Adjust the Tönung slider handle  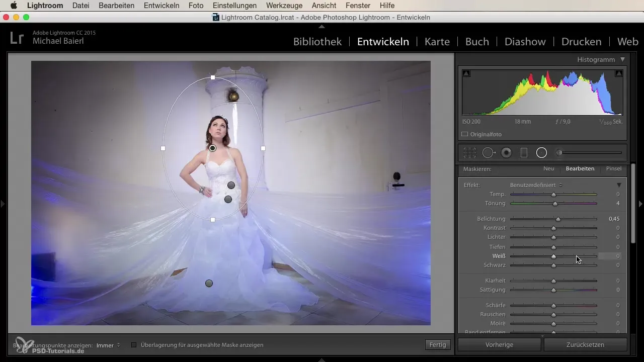(555, 204)
